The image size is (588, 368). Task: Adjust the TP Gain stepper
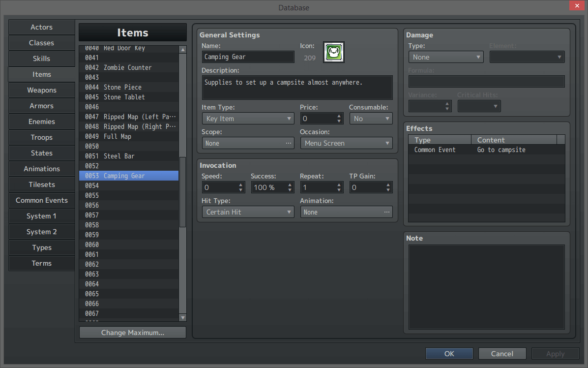tap(388, 187)
